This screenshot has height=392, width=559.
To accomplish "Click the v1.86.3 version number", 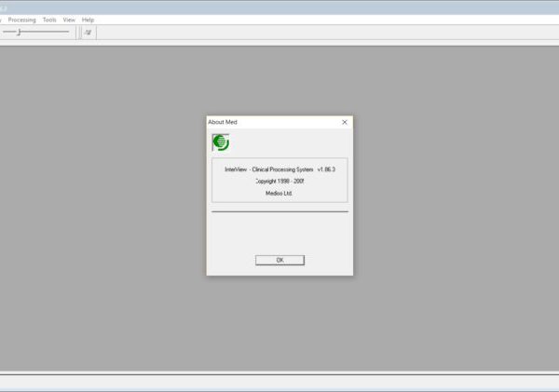I will pyautogui.click(x=327, y=169).
